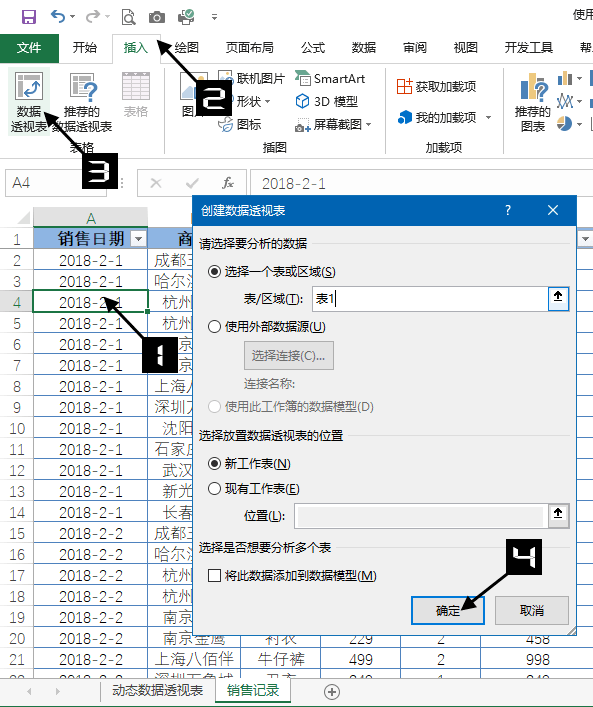Open Print Preview magnifier icon
The height and width of the screenshot is (707, 593).
(x=129, y=17)
